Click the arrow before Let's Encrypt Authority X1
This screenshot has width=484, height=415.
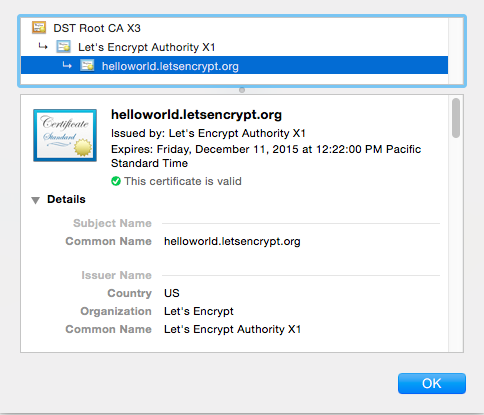[x=43, y=46]
